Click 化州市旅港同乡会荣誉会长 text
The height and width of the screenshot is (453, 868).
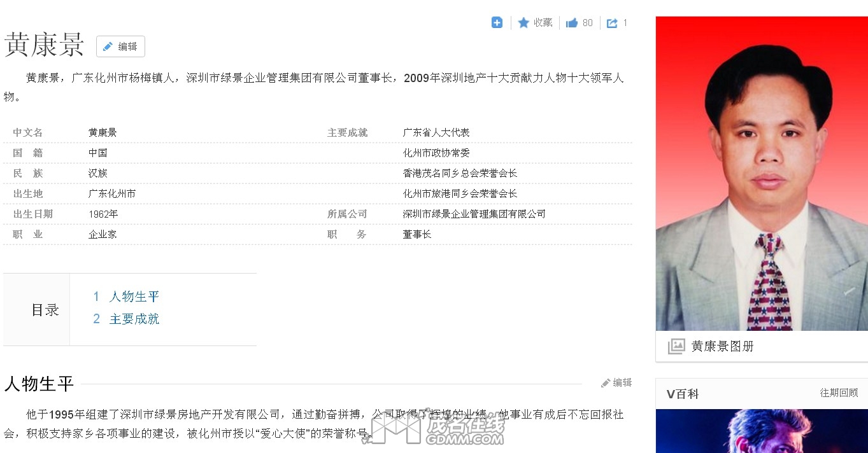pyautogui.click(x=460, y=193)
